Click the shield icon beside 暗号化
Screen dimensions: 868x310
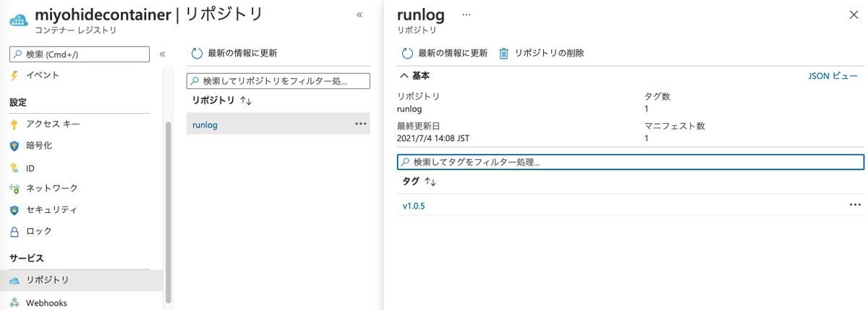coord(14,146)
